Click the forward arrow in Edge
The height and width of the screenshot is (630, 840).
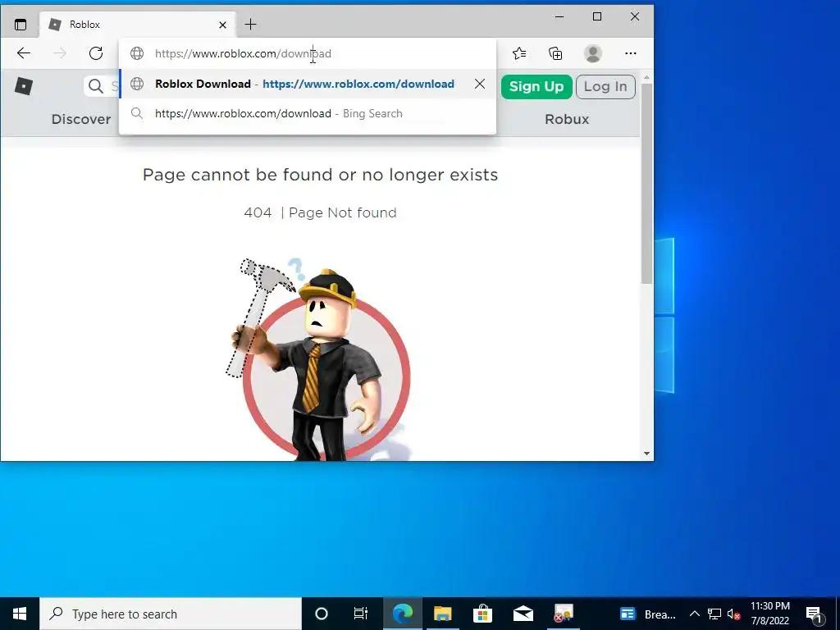coord(60,53)
